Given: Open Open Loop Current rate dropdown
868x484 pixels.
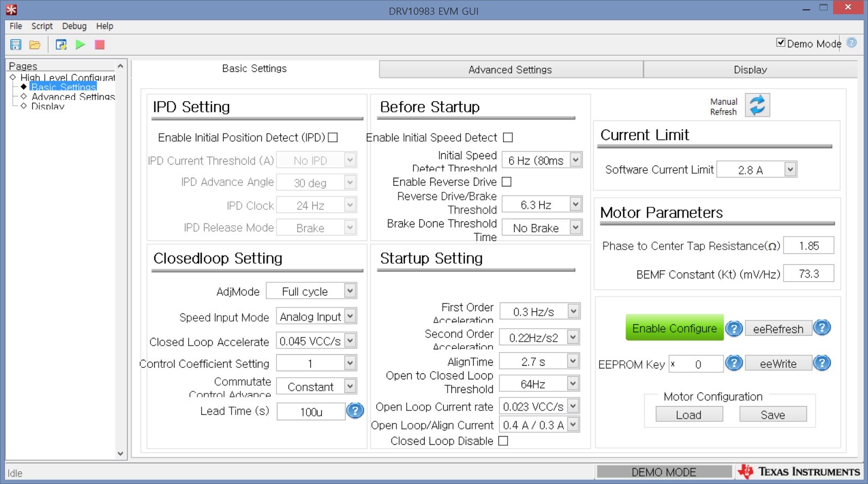Looking at the screenshot, I should click(540, 407).
